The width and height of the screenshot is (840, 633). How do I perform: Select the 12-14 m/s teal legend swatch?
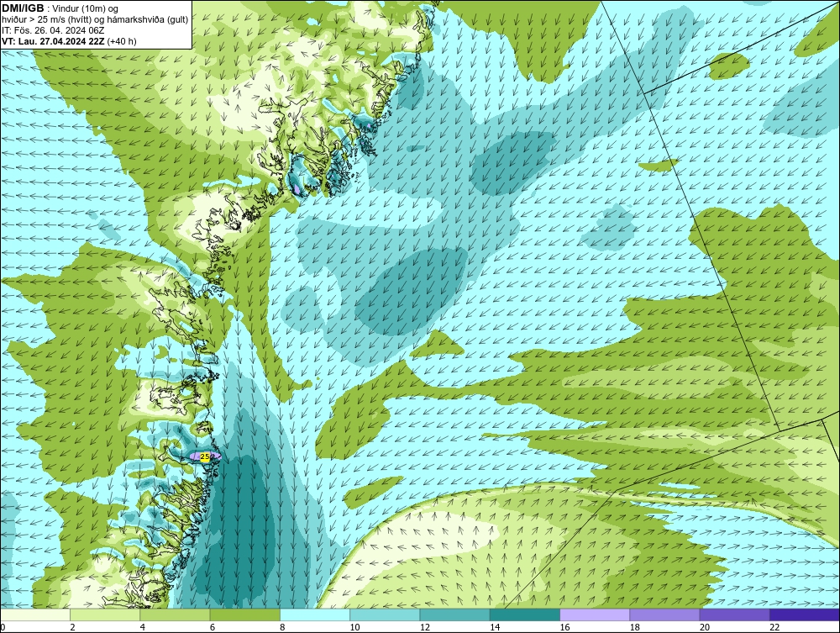(454, 615)
